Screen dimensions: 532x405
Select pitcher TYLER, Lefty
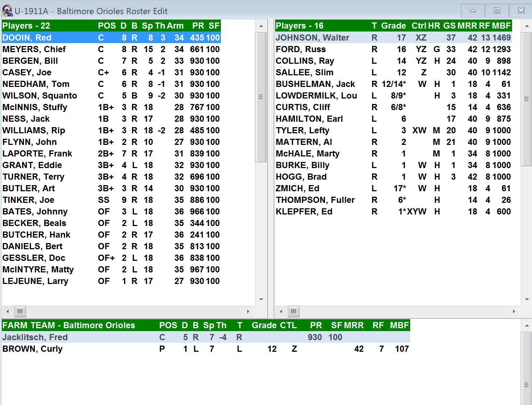coord(393,130)
